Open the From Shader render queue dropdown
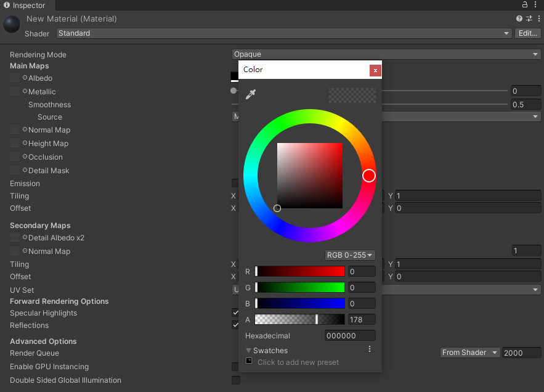 click(x=469, y=353)
